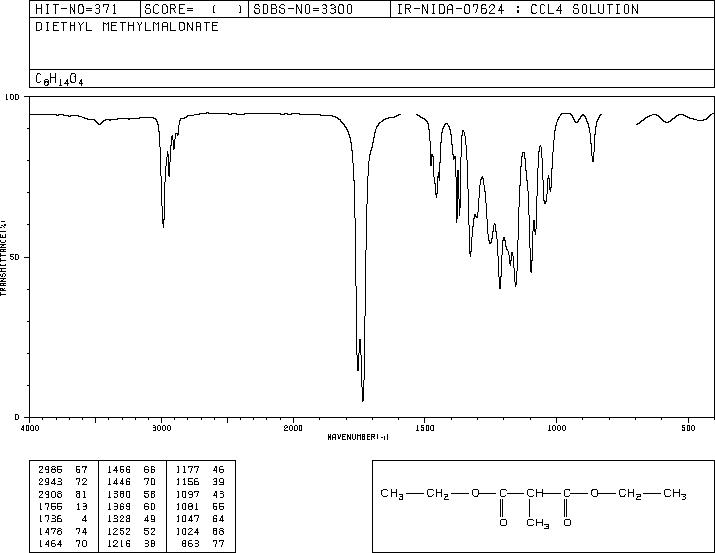The image size is (715, 553).
Task: Click peak table entry 1081
Action: [187, 506]
